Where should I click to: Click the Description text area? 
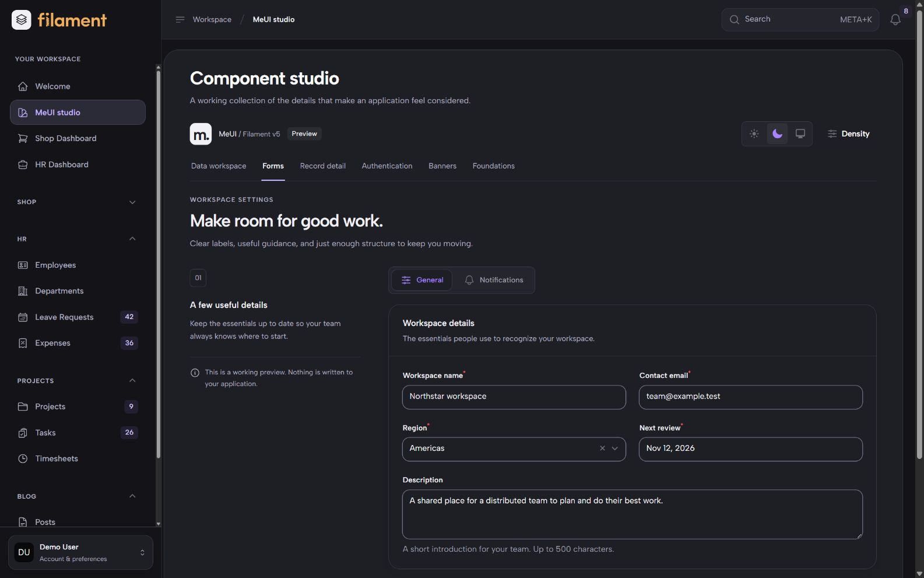coord(633,514)
